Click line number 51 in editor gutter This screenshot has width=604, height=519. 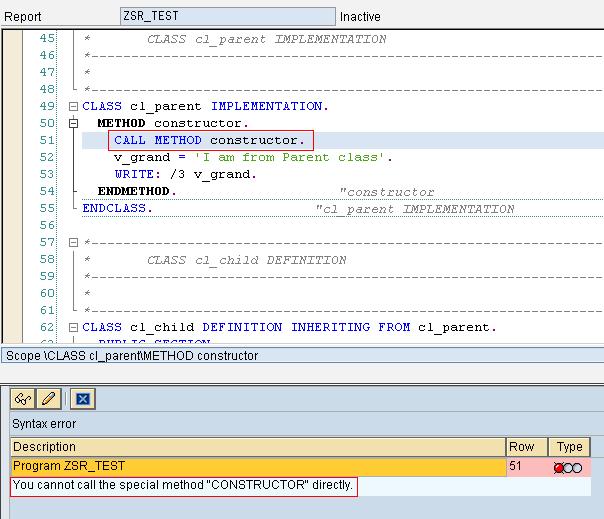[46, 140]
